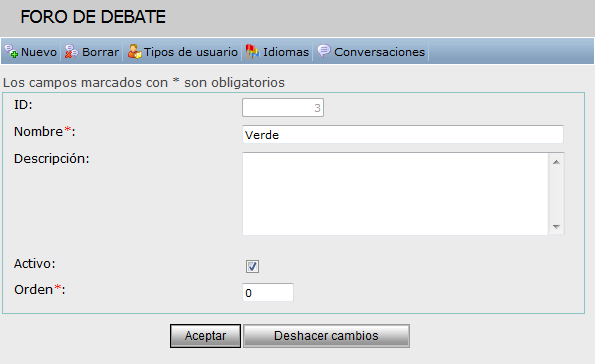Click the Borrar delete icon
This screenshot has height=364, width=595.
click(x=71, y=51)
